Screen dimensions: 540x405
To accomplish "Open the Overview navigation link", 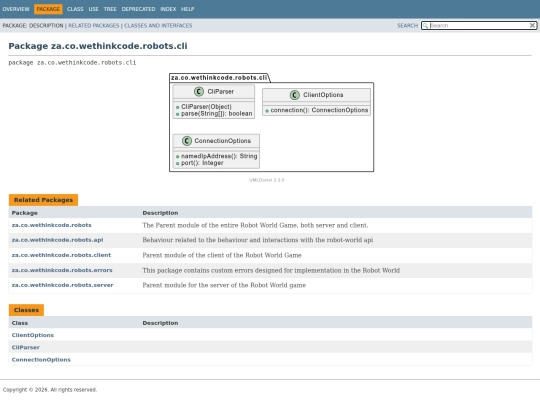I will pyautogui.click(x=16, y=9).
